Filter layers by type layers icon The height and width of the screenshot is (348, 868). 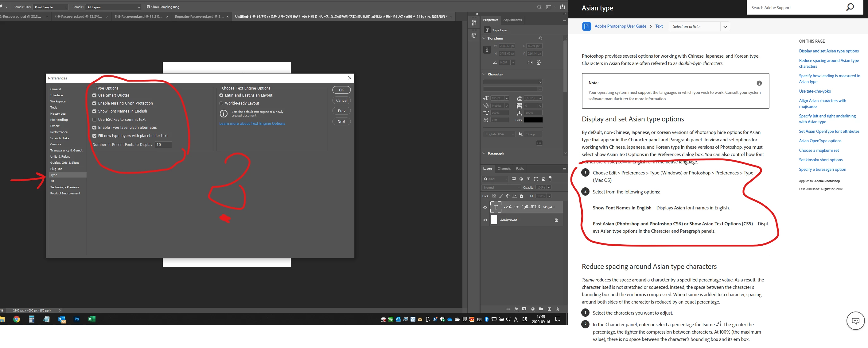pyautogui.click(x=528, y=179)
